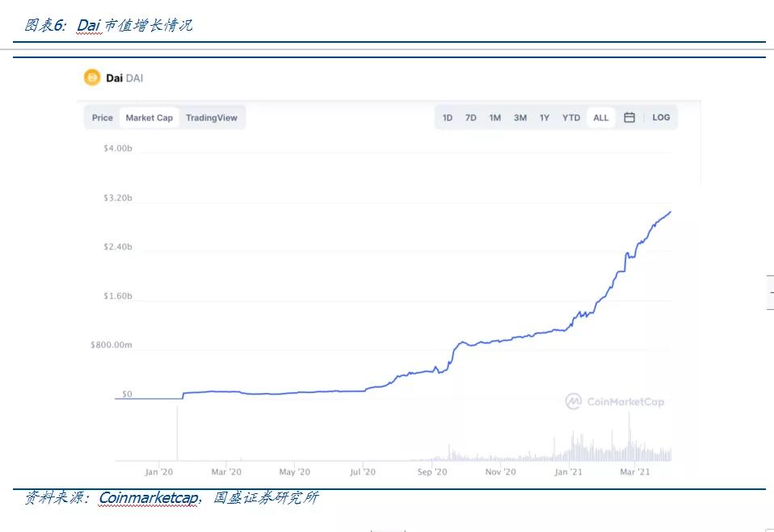Enable the ALL time range view
774x532 pixels.
tap(600, 117)
